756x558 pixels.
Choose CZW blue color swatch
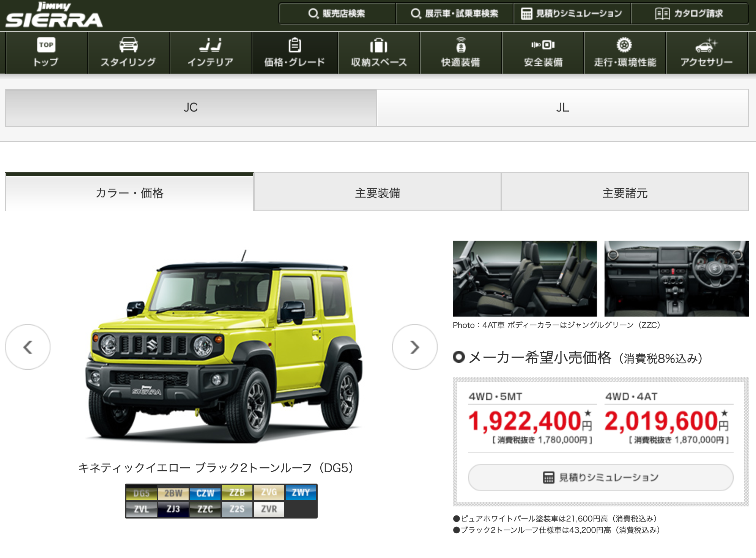(205, 493)
